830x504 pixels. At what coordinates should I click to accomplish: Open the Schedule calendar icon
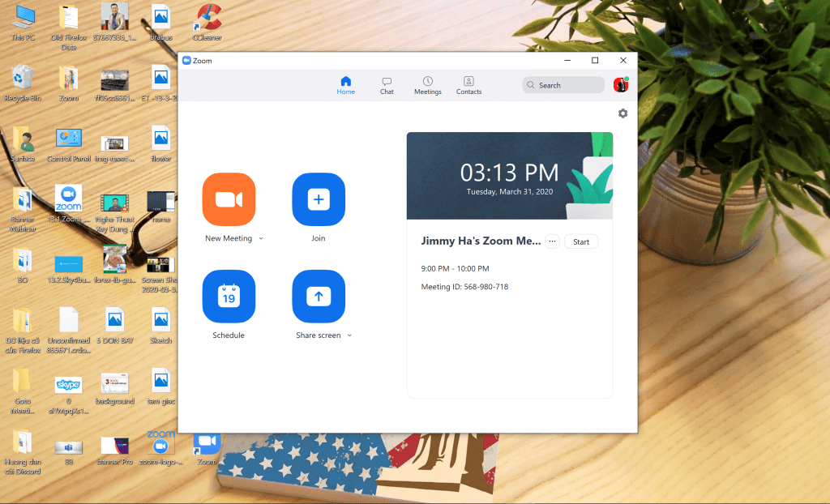click(229, 297)
